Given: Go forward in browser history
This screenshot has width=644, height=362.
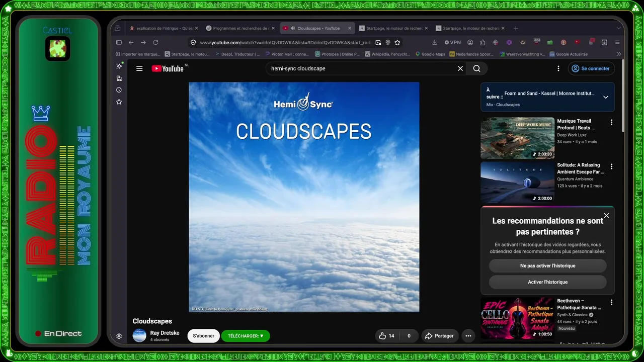Looking at the screenshot, I should 143,43.
